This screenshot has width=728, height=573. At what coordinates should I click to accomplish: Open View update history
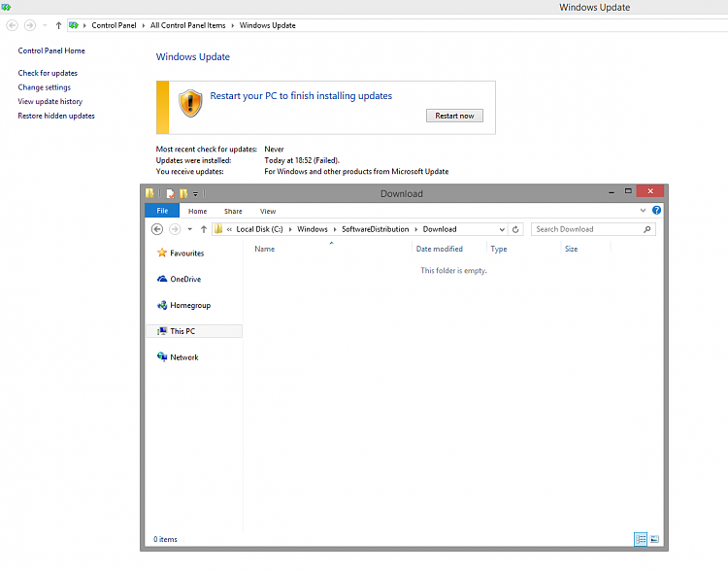[x=50, y=101]
